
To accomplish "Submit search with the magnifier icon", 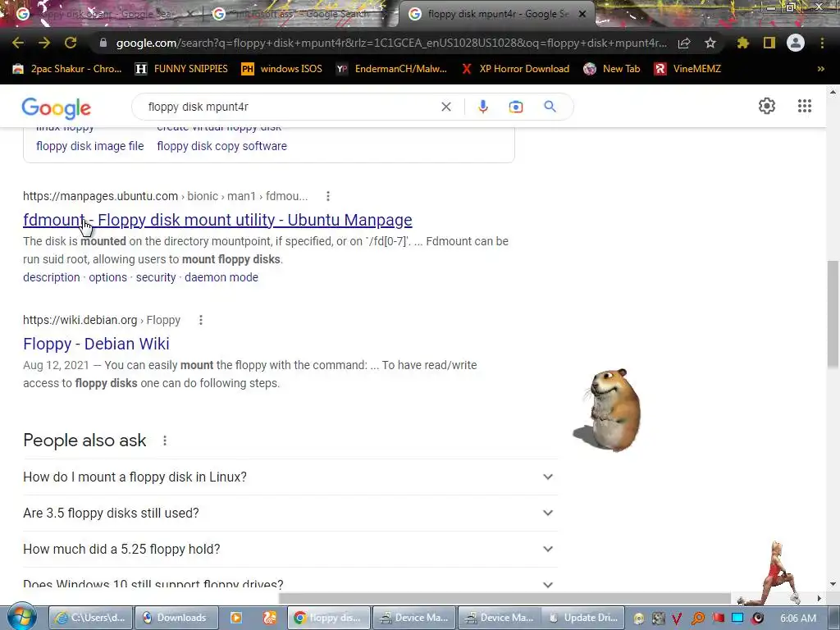I will 550,107.
